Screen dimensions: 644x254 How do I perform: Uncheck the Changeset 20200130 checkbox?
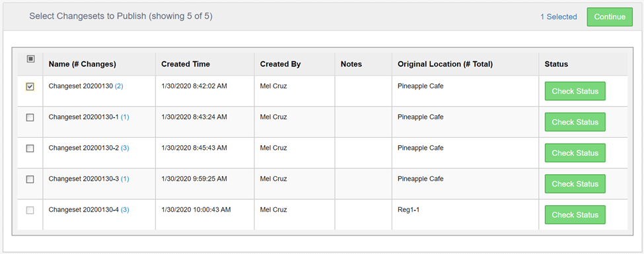(30, 86)
